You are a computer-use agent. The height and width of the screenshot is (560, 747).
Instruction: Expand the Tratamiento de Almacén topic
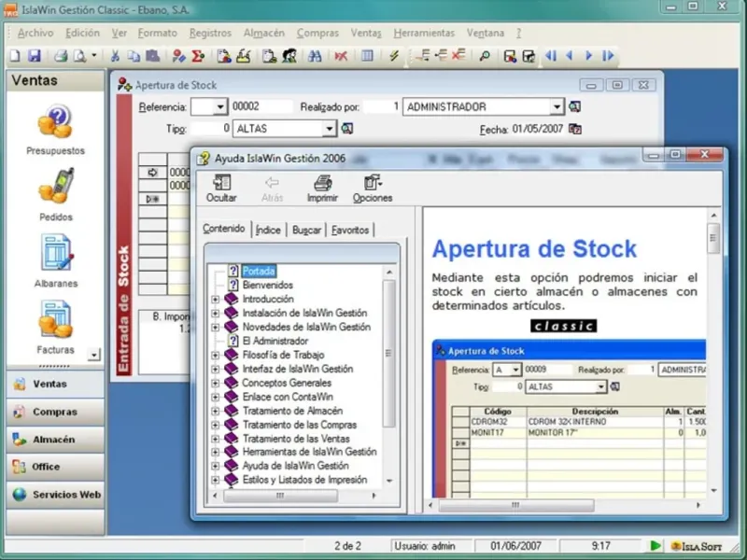216,411
